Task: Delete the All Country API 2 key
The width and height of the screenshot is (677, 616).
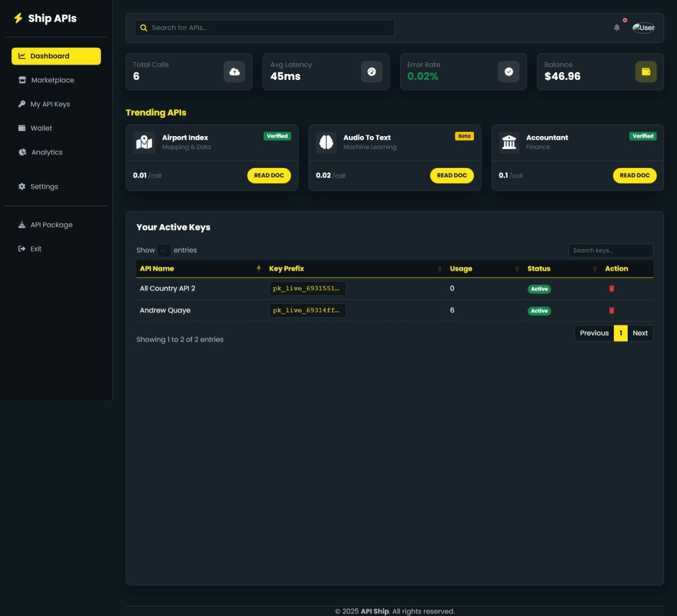Action: 612,288
